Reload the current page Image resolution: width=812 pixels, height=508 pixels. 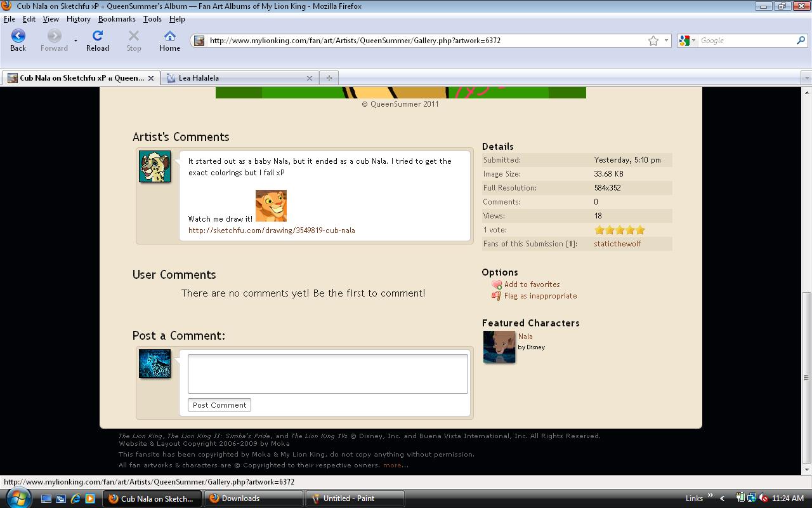98,40
